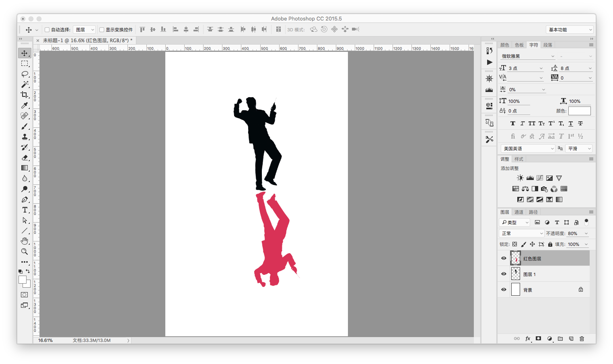Lock all with the padlock icon

coord(550,244)
